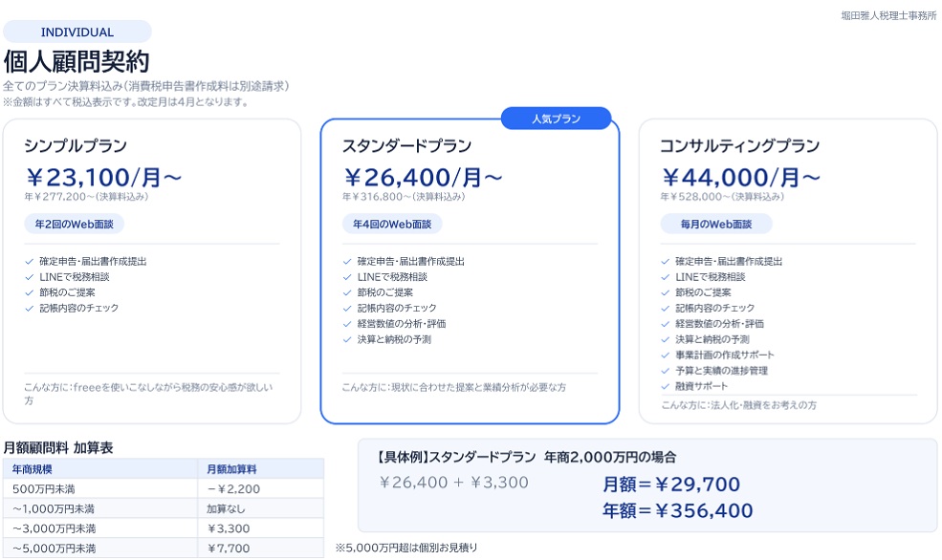
Task: Click スタンダードプラン checkmark beside 節税のご提案
Action: [x=346, y=293]
